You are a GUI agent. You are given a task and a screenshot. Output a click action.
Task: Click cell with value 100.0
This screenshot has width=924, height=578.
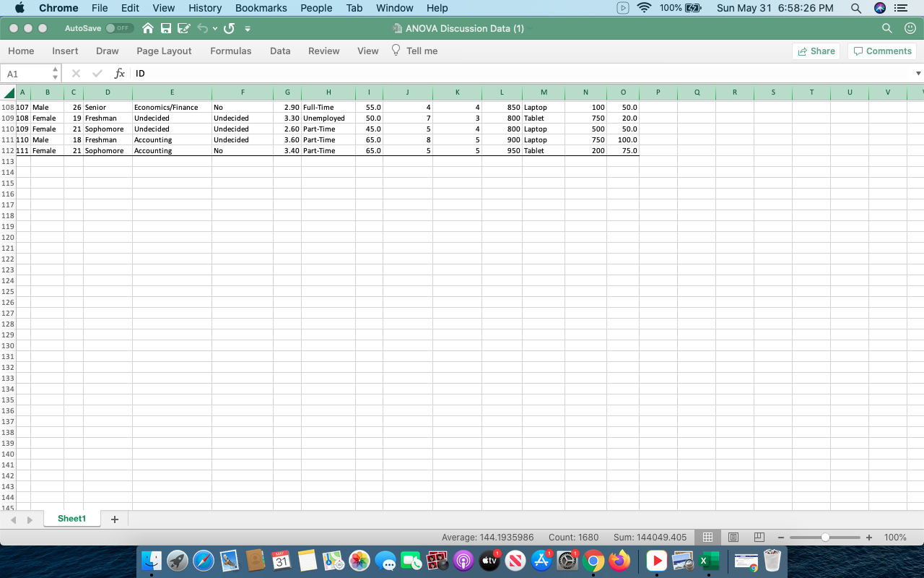pos(623,139)
